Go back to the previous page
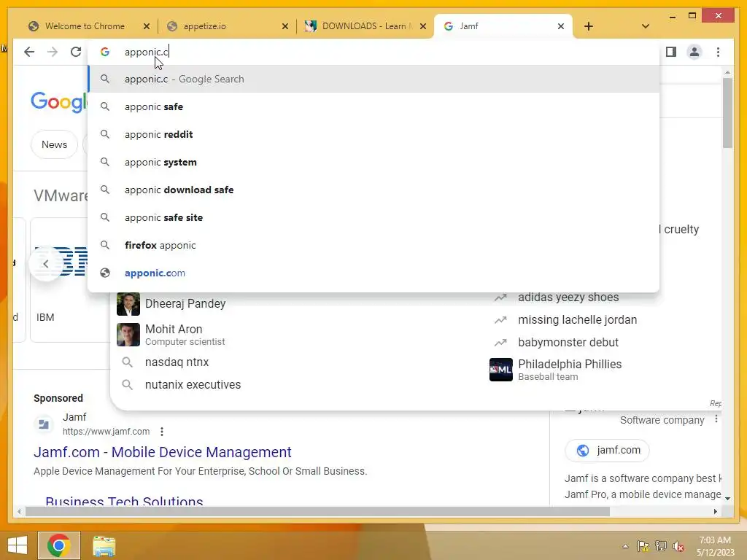 29,52
